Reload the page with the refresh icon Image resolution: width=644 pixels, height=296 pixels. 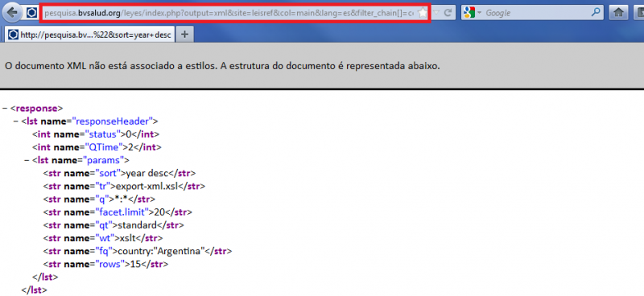pos(448,13)
